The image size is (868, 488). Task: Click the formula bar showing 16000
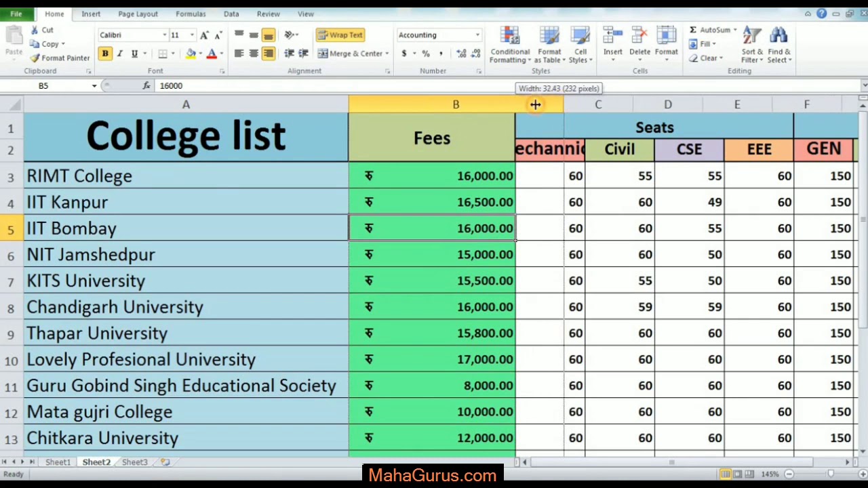(509, 85)
